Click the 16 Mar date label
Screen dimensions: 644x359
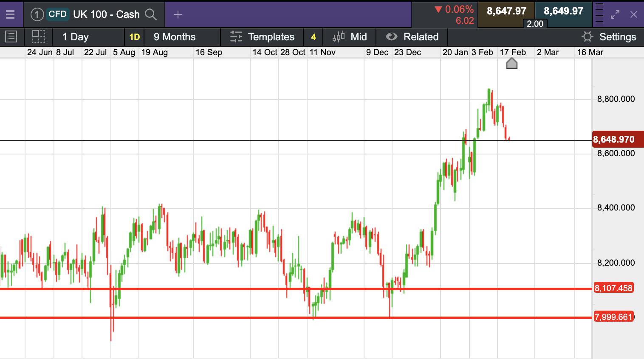pos(590,52)
